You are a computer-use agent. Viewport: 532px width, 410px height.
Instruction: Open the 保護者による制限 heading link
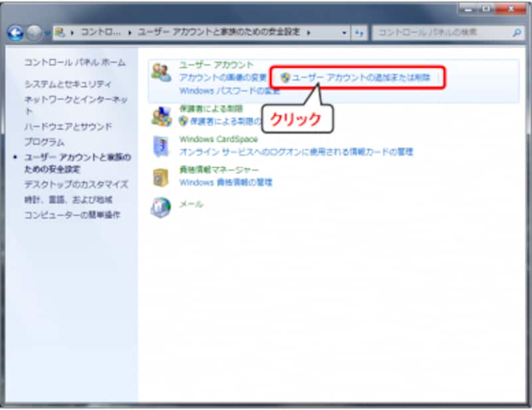(x=211, y=108)
